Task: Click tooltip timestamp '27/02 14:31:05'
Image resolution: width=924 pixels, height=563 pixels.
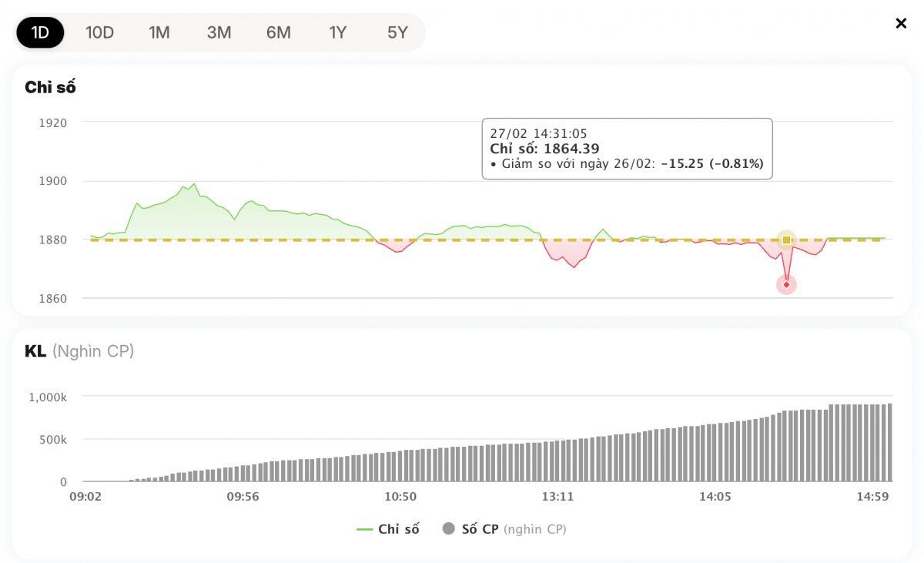Action: tap(538, 133)
